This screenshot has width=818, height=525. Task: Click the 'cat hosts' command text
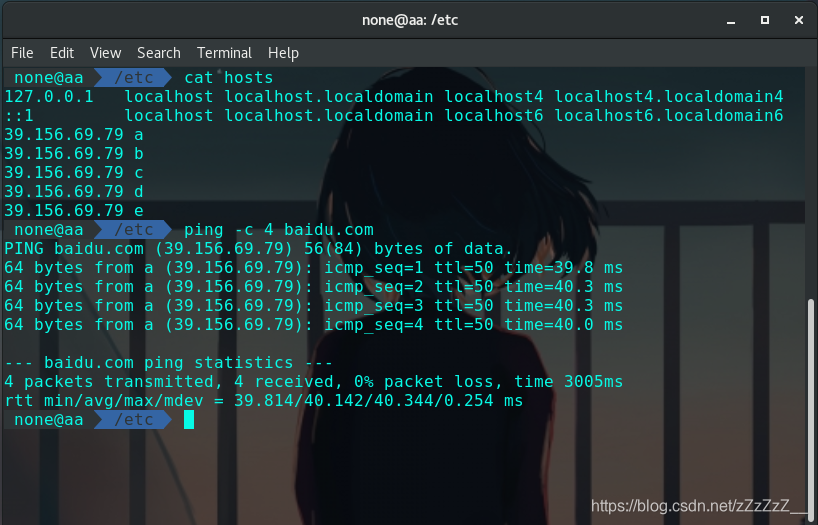pos(228,78)
